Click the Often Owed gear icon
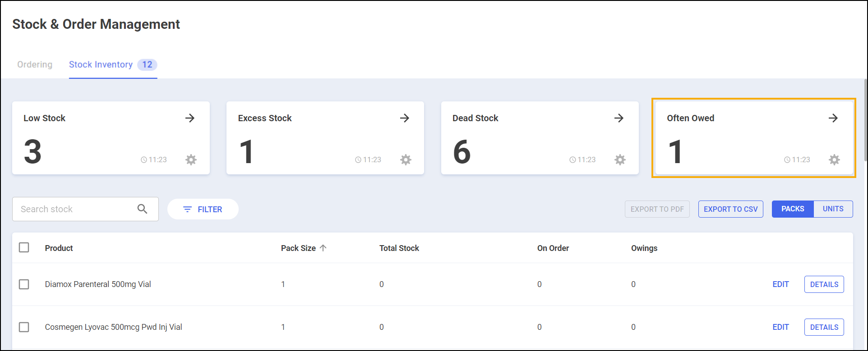 [834, 160]
